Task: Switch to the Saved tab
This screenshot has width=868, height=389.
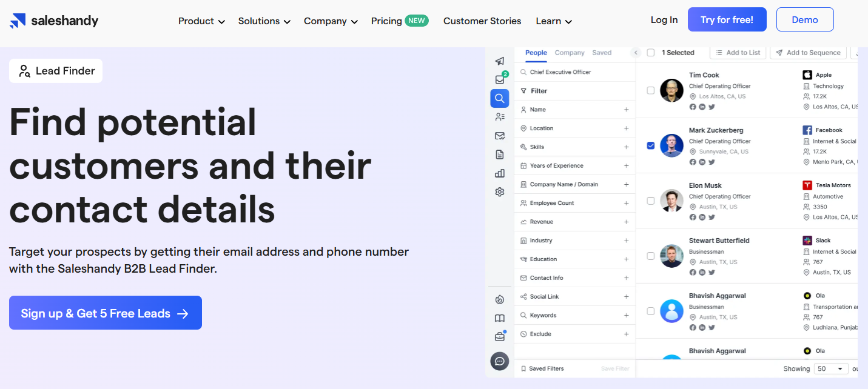Action: tap(602, 53)
